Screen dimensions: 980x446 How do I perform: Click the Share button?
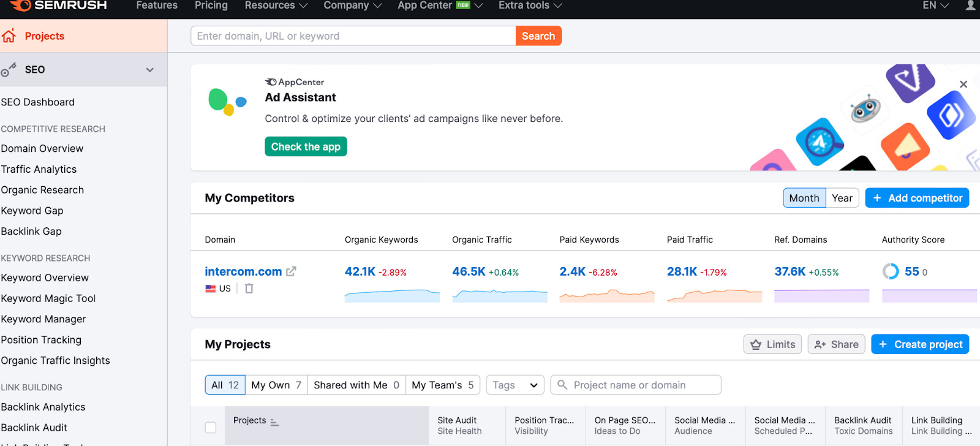point(837,344)
